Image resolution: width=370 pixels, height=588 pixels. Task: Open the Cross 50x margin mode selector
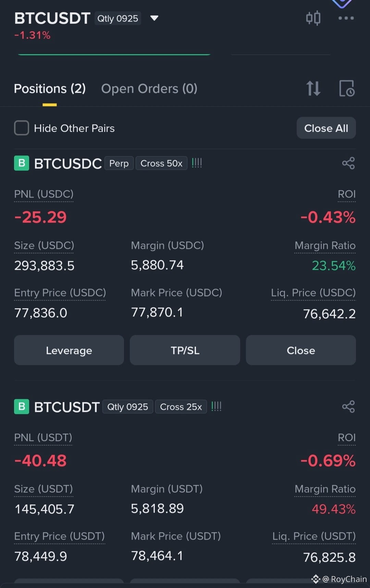pos(161,163)
